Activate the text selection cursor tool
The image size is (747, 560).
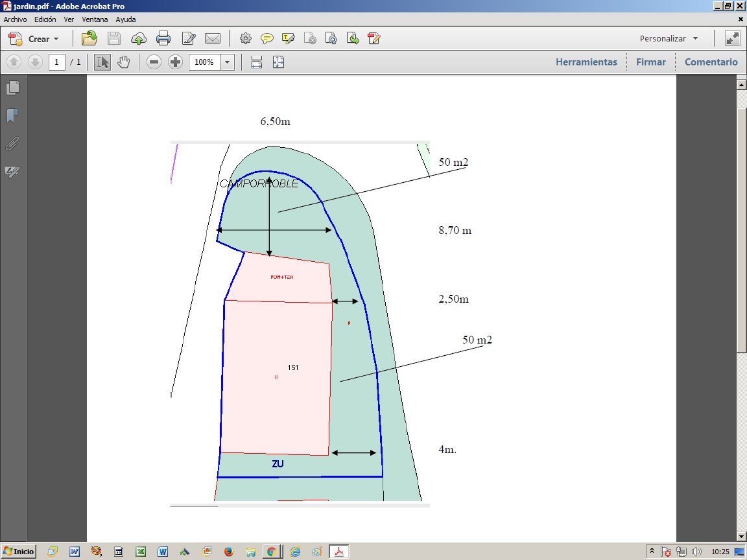(x=102, y=62)
